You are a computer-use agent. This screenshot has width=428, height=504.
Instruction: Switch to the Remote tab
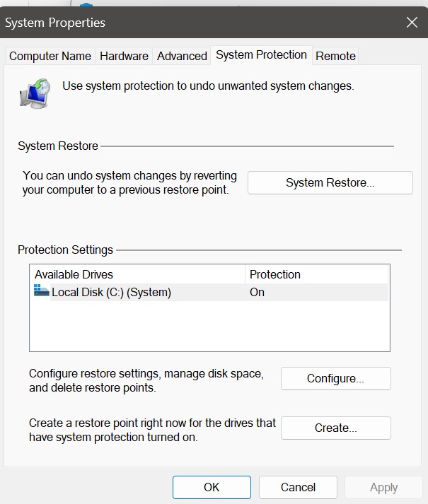(335, 56)
